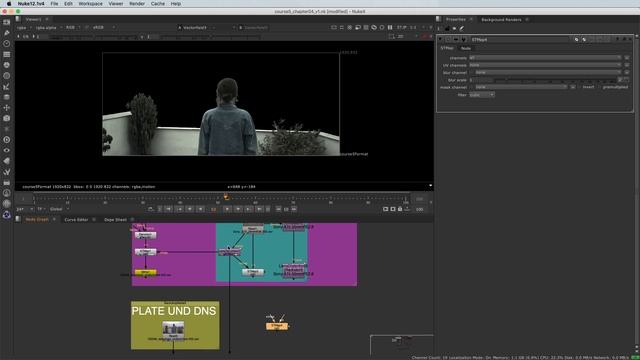Toggle extra channel checkbox on UV channels row
640x360 pixels.
tap(627, 65)
